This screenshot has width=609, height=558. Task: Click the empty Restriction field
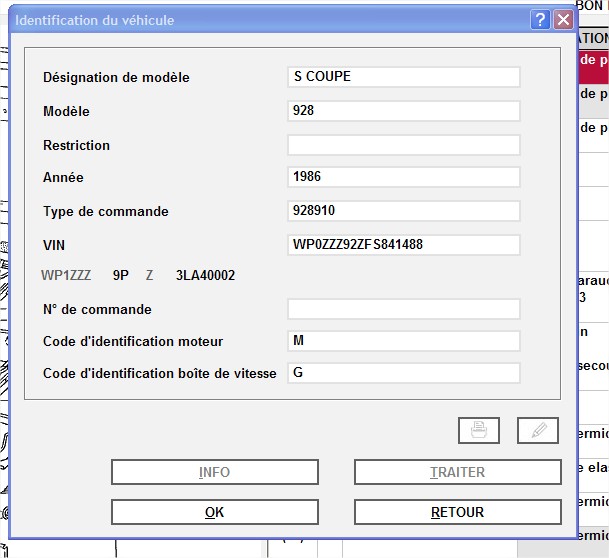pos(404,145)
